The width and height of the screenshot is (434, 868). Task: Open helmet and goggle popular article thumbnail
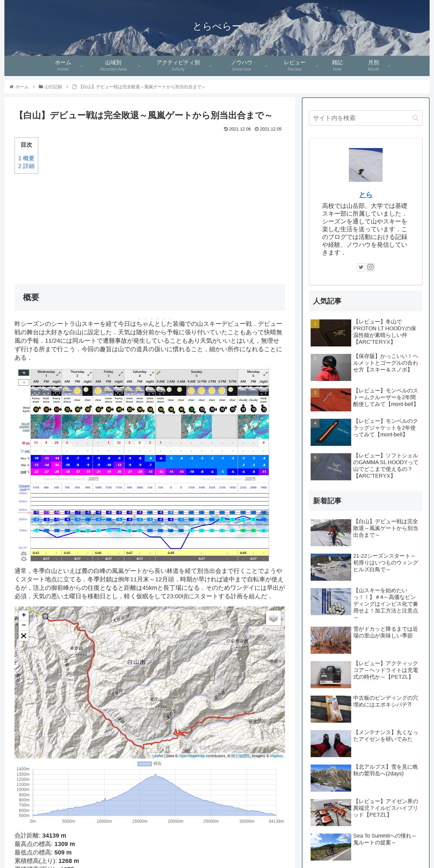tap(331, 367)
